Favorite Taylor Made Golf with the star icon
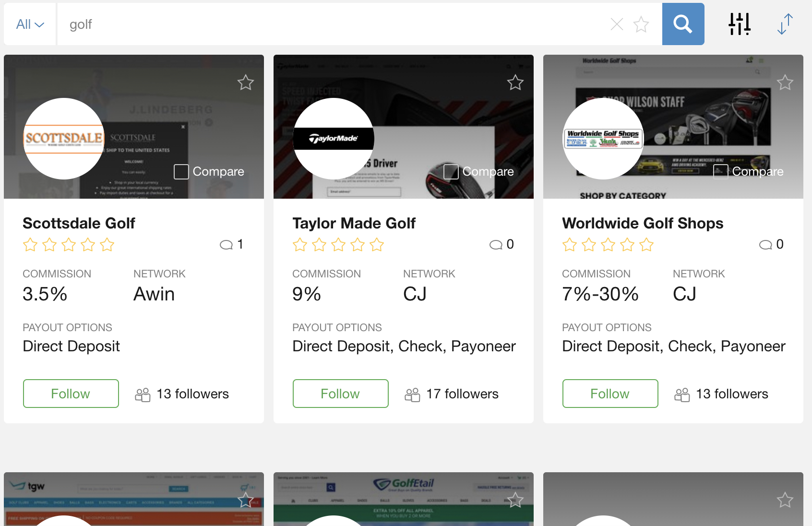This screenshot has width=812, height=526. [515, 83]
